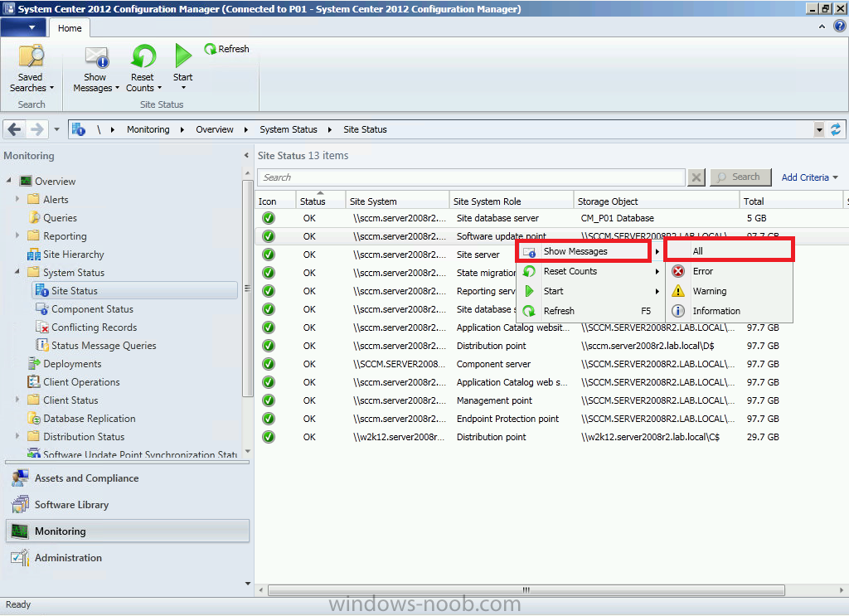Screen dimensions: 849x616
Task: Click the navigation tree vertical scrollbar
Action: coord(247,288)
